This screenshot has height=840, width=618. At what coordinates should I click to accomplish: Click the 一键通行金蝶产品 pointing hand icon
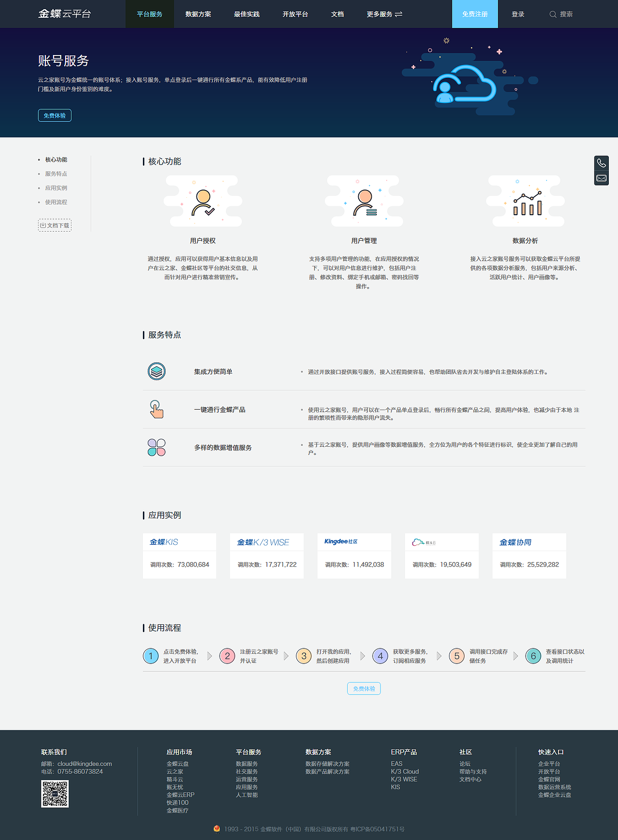[x=156, y=409]
